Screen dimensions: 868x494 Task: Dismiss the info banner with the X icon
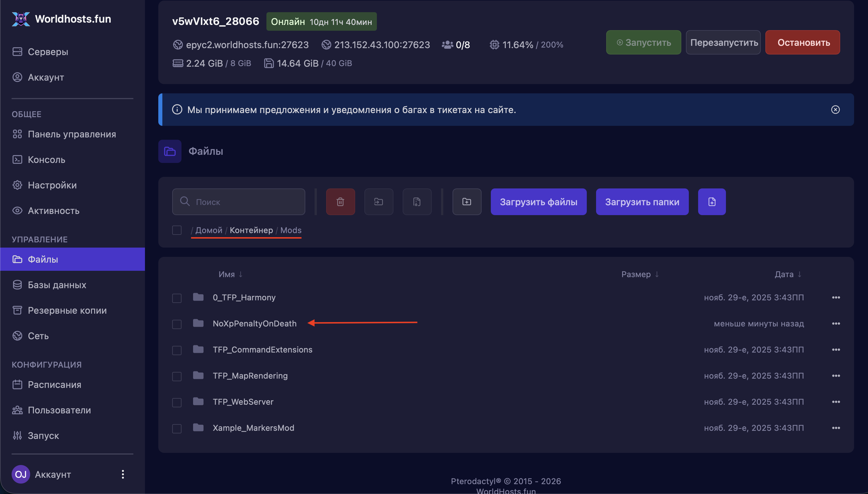click(x=835, y=110)
